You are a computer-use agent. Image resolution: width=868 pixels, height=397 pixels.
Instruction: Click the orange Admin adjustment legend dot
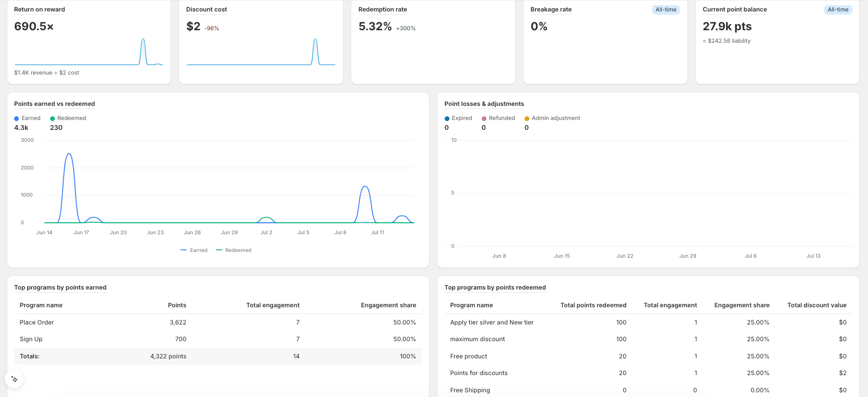coord(527,118)
